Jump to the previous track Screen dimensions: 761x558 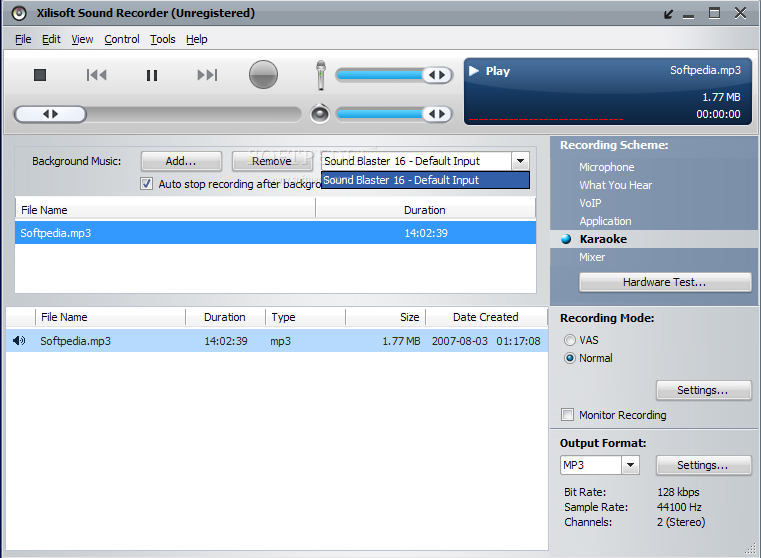click(97, 75)
